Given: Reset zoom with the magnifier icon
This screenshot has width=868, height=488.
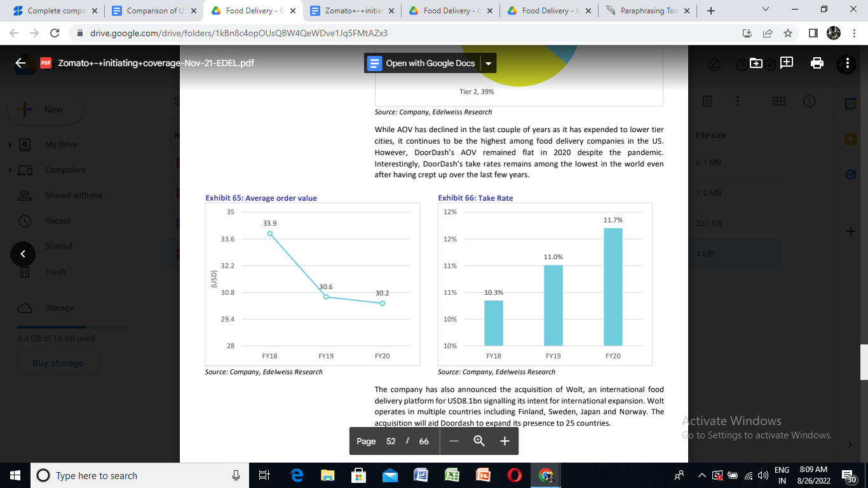Looking at the screenshot, I should click(x=479, y=441).
